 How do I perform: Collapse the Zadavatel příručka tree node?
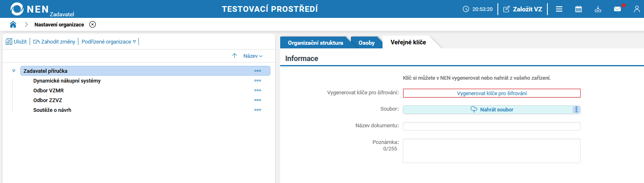pos(14,71)
